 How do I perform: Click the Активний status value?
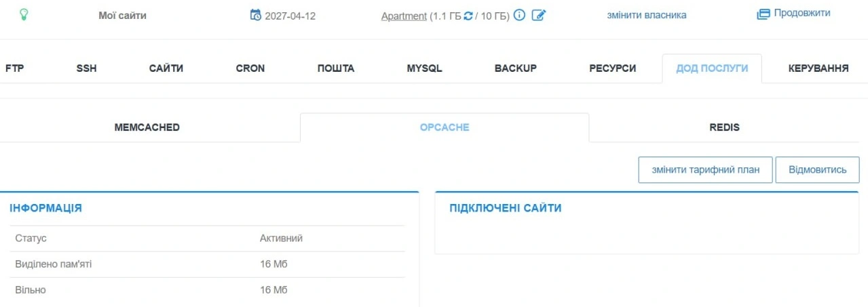pyautogui.click(x=281, y=239)
